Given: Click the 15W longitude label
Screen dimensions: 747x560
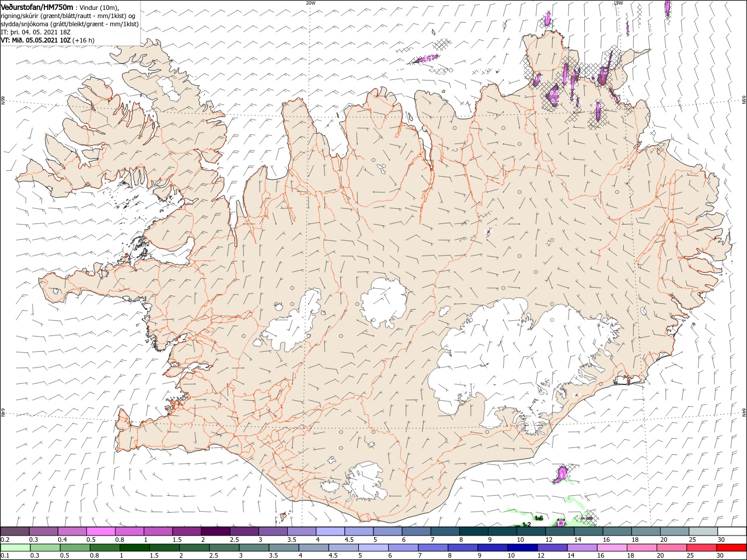Looking at the screenshot, I should (x=618, y=3).
